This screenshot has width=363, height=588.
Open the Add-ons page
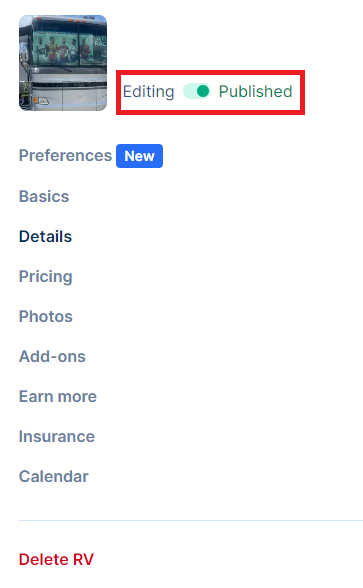(x=52, y=357)
